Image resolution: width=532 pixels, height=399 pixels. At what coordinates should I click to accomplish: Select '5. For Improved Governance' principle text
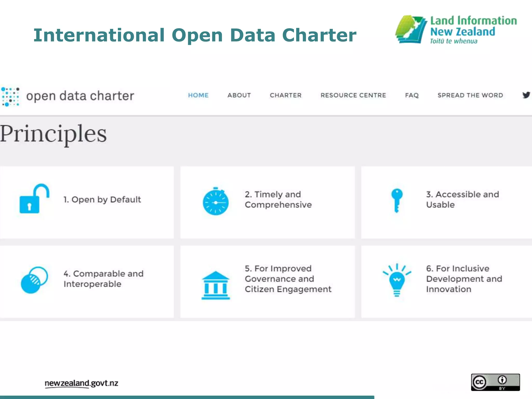click(x=288, y=279)
